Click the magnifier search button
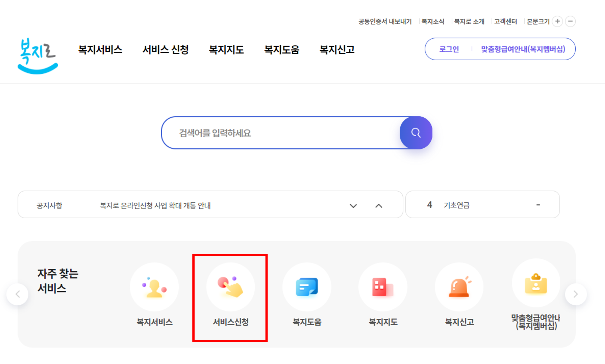The image size is (605, 364). point(416,133)
